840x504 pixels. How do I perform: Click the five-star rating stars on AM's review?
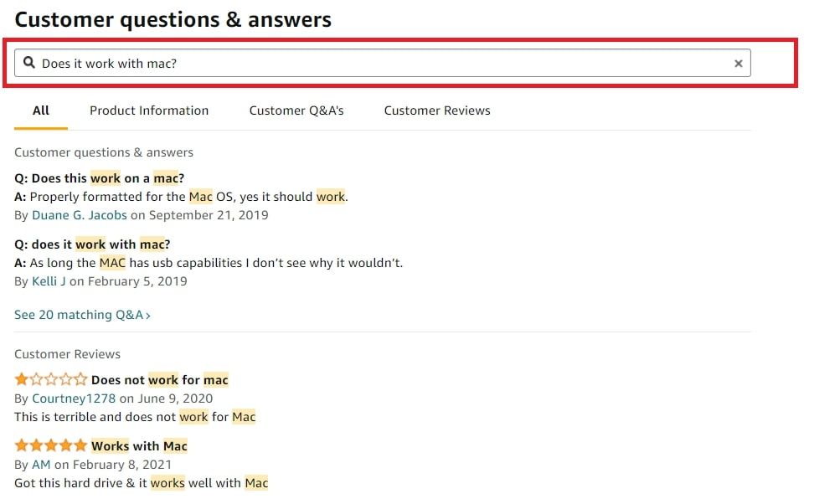click(50, 445)
